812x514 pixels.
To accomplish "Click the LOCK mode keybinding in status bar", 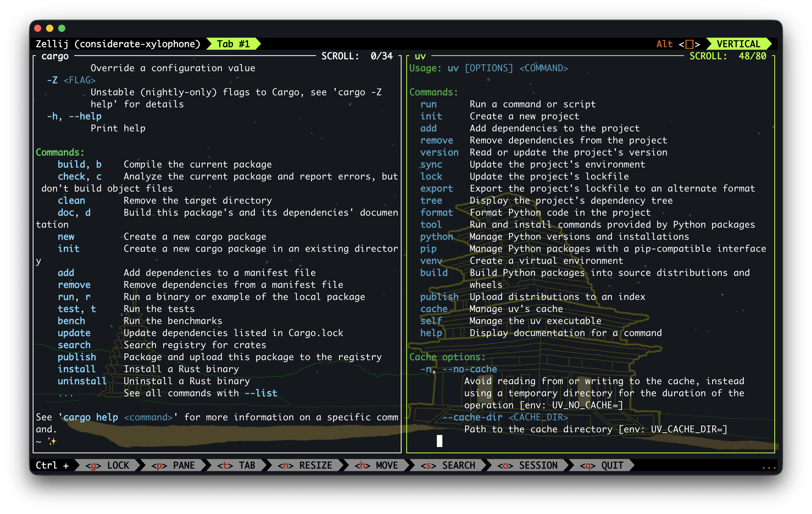I will pyautogui.click(x=107, y=465).
